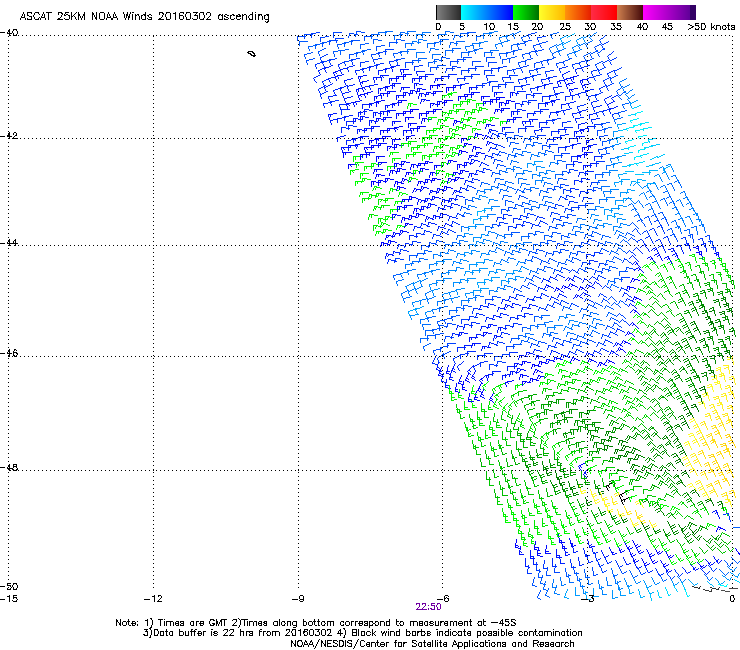
Task: Select the brown 35-40 knots legend swatch
Action: [x=630, y=12]
